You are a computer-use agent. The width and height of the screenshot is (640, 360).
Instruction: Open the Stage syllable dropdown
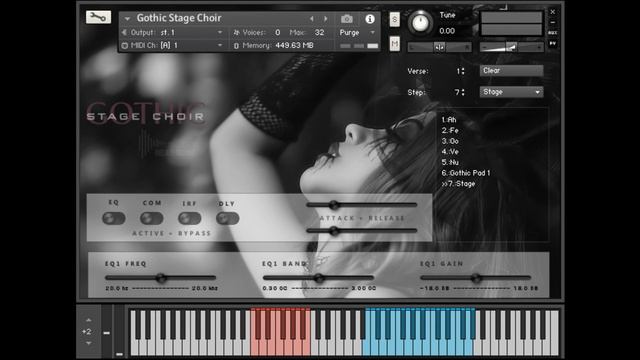click(x=511, y=92)
